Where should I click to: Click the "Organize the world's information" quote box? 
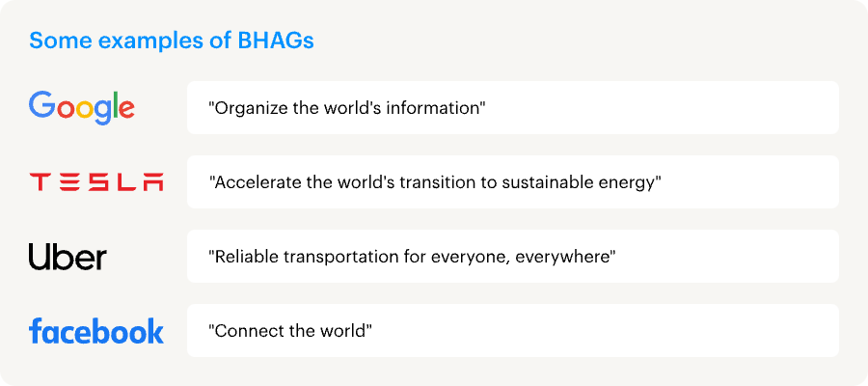point(512,107)
